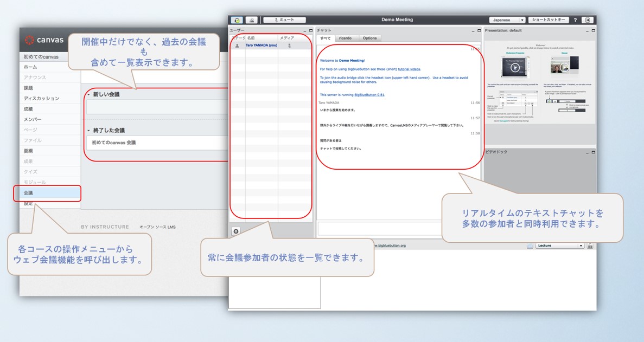Open the Japanese language dropdown
The height and width of the screenshot is (342, 644).
click(x=507, y=20)
